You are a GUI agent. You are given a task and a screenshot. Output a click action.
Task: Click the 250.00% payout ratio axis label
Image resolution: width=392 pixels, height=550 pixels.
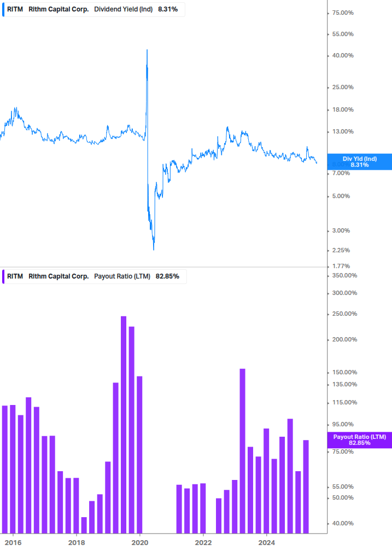[344, 314]
